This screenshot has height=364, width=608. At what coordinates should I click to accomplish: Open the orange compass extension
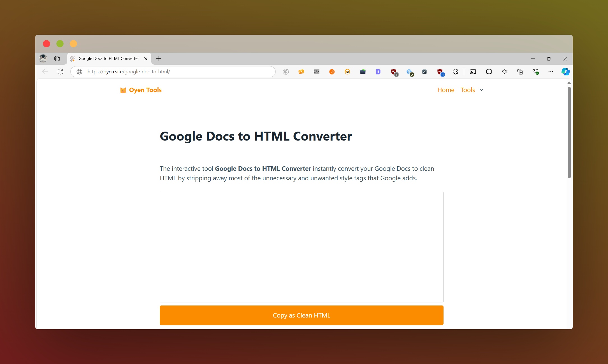347,72
